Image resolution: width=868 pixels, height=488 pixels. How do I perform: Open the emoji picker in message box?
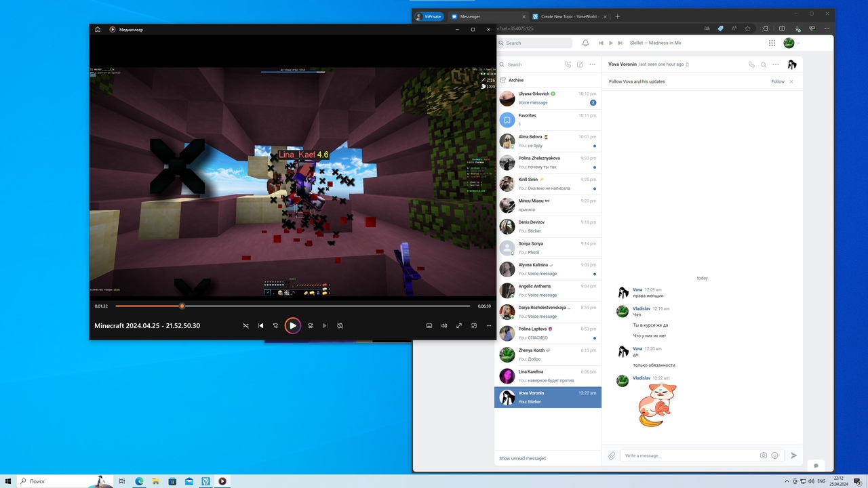coord(774,455)
